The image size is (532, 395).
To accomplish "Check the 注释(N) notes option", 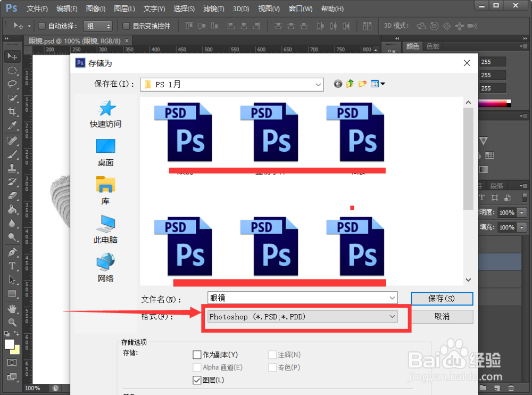I will coord(272,355).
